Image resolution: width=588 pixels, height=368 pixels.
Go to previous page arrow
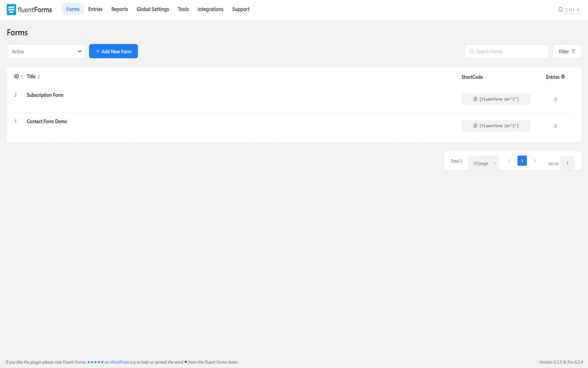click(509, 161)
